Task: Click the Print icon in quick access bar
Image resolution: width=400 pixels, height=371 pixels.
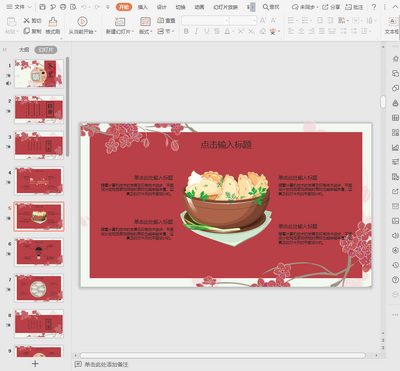Action: (x=63, y=7)
